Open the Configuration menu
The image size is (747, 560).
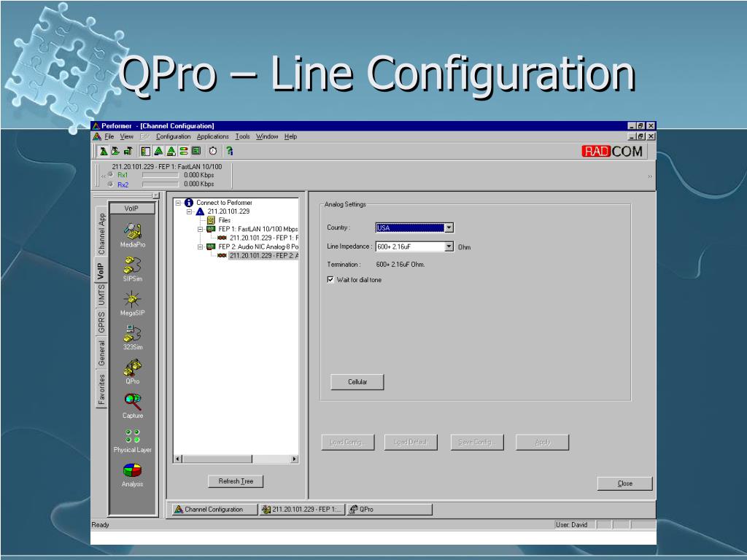point(174,136)
